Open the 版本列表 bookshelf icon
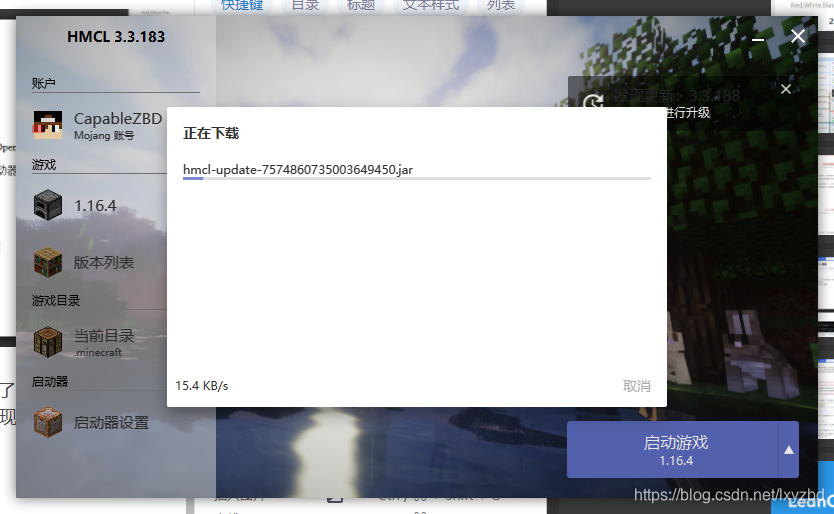This screenshot has height=514, width=834. click(48, 262)
